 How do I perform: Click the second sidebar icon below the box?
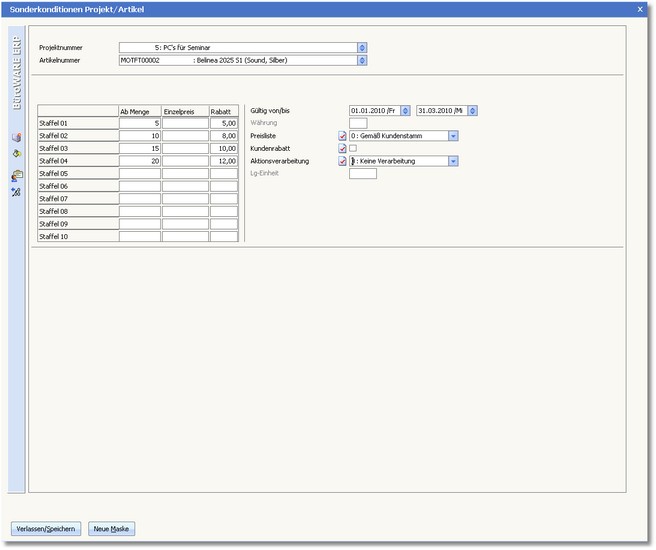pyautogui.click(x=16, y=154)
